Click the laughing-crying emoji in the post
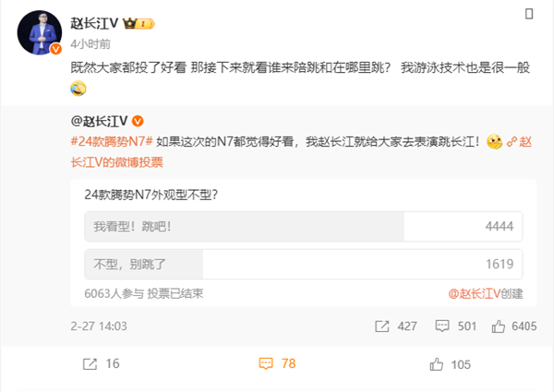This screenshot has height=392, width=554. pyautogui.click(x=78, y=89)
